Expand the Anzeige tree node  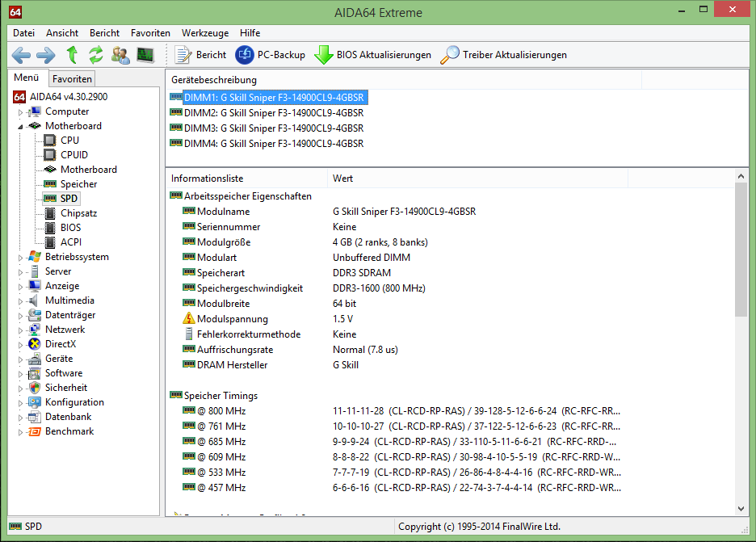(x=20, y=287)
